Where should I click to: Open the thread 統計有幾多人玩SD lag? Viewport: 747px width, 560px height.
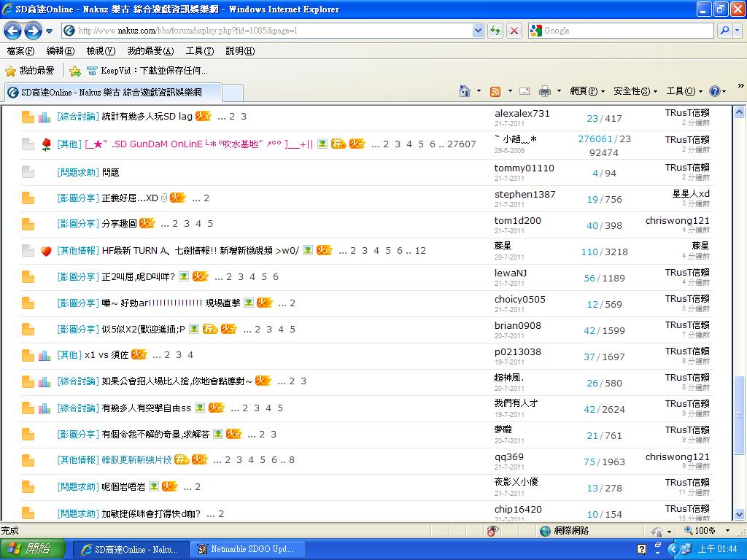147,117
